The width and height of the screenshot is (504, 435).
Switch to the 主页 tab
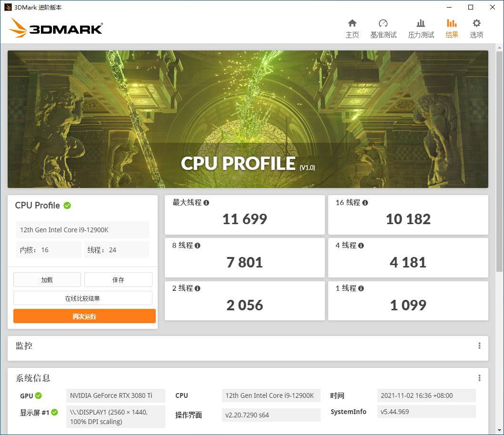pyautogui.click(x=353, y=28)
